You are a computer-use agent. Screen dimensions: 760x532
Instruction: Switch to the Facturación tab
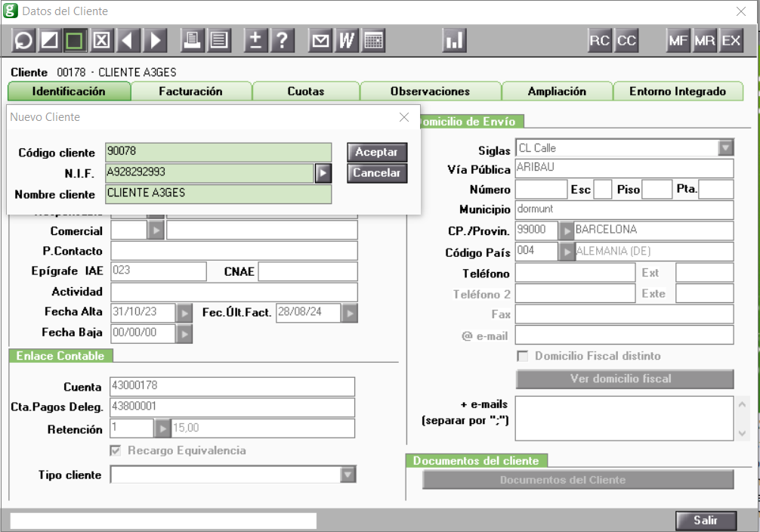coord(190,91)
